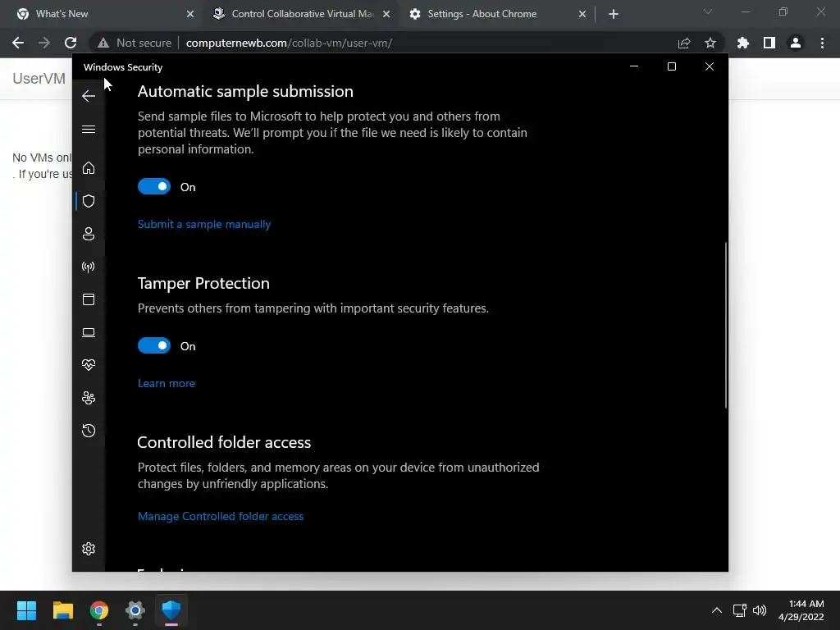840x630 pixels.
Task: Open Manage Controlled folder access link
Action: pyautogui.click(x=221, y=516)
